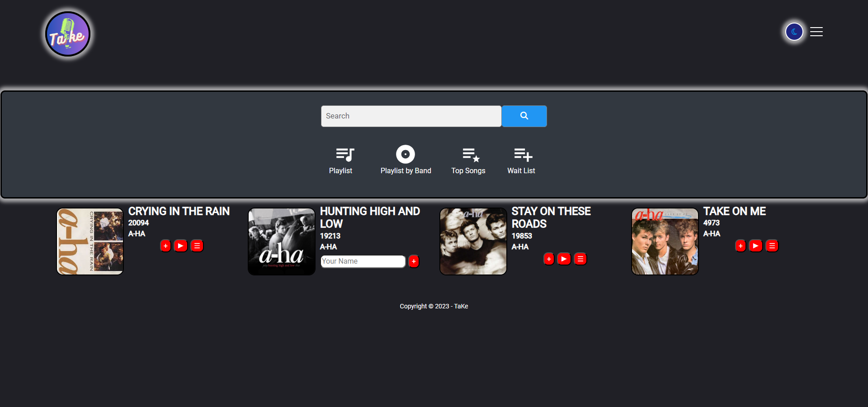Viewport: 868px width, 407px height.
Task: Open list button for Take on Me
Action: (772, 246)
